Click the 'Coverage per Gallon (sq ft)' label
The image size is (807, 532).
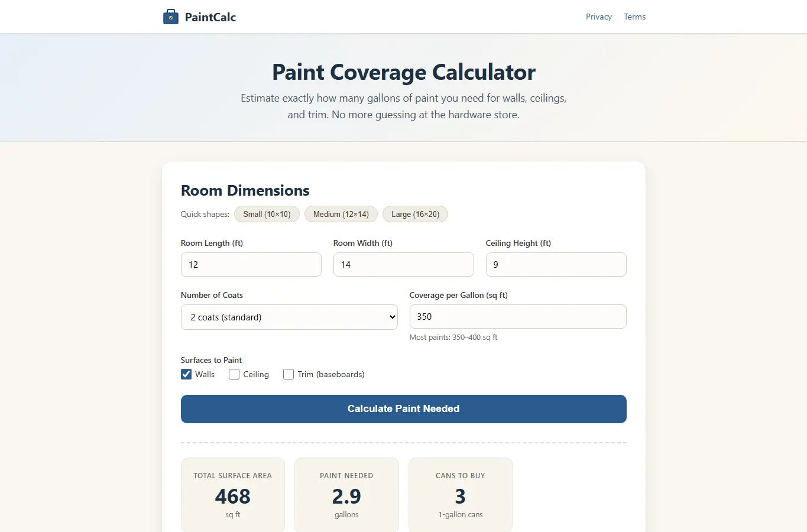459,295
